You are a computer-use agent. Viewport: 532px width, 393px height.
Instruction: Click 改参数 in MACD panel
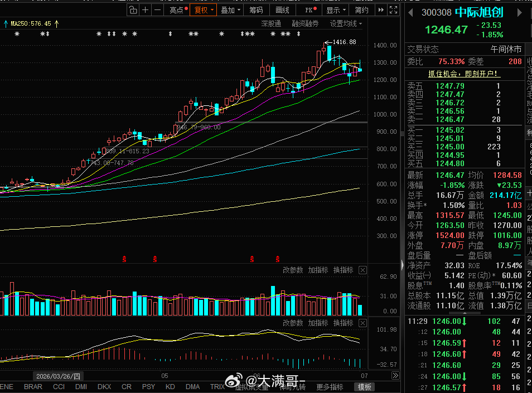pos(293,323)
